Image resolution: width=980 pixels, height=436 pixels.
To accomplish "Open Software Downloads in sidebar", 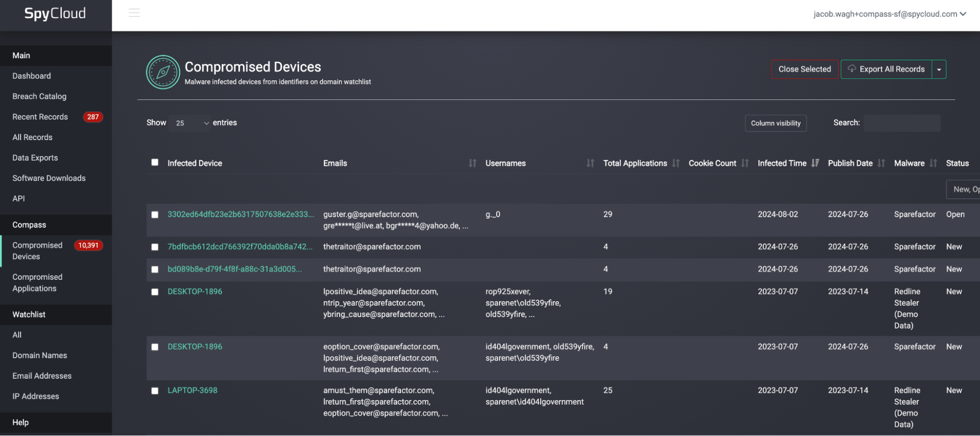I will (x=49, y=178).
